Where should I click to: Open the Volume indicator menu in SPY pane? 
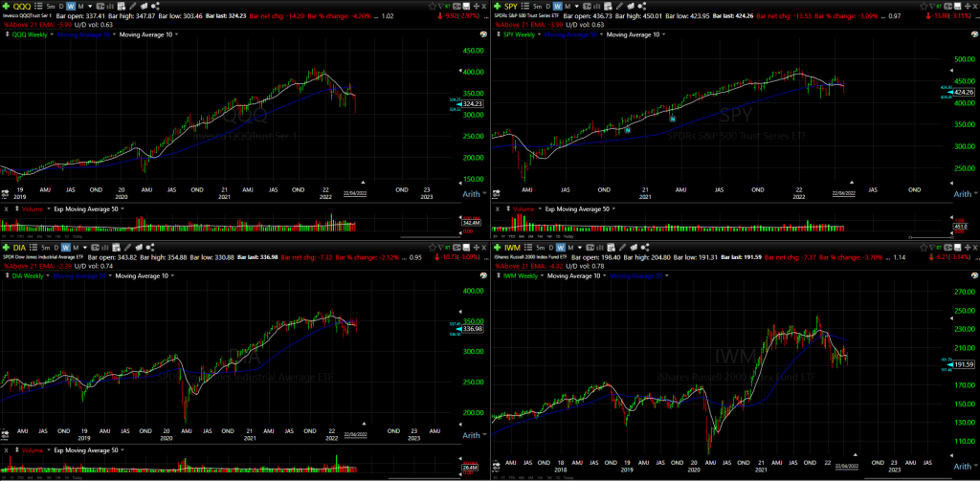(524, 208)
